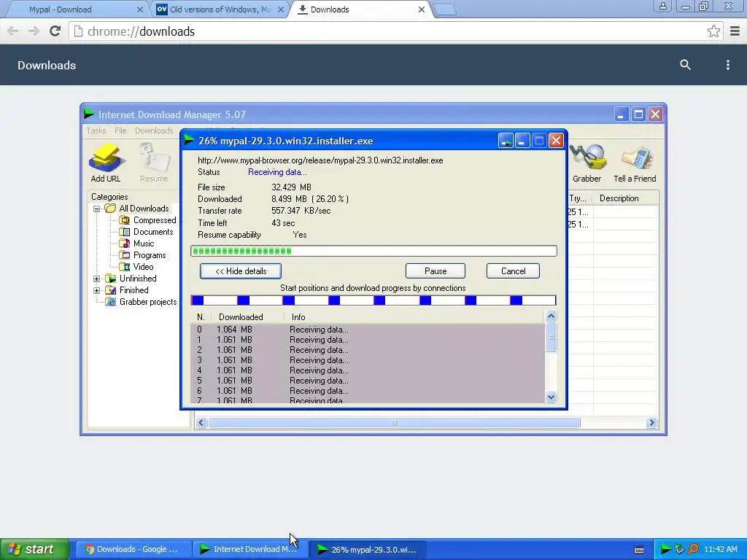Screen dimensions: 747x560
Task: Click the IDM list scroll right arrow
Action: point(651,423)
